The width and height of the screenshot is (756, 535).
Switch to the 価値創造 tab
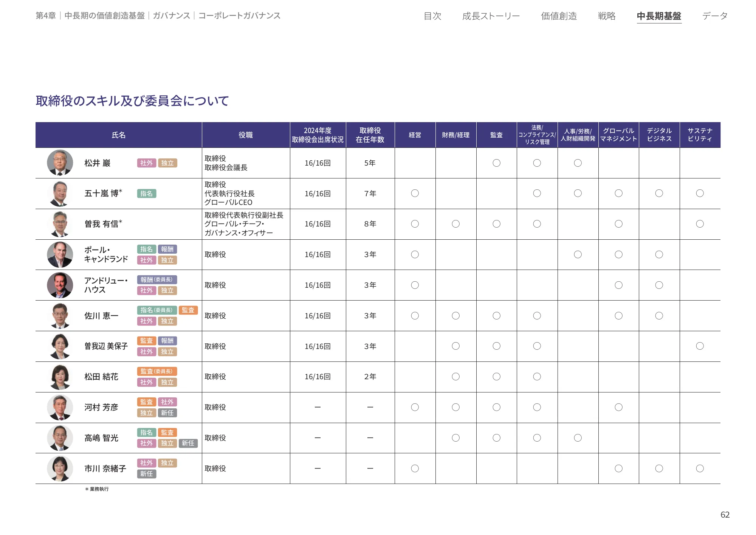[559, 16]
